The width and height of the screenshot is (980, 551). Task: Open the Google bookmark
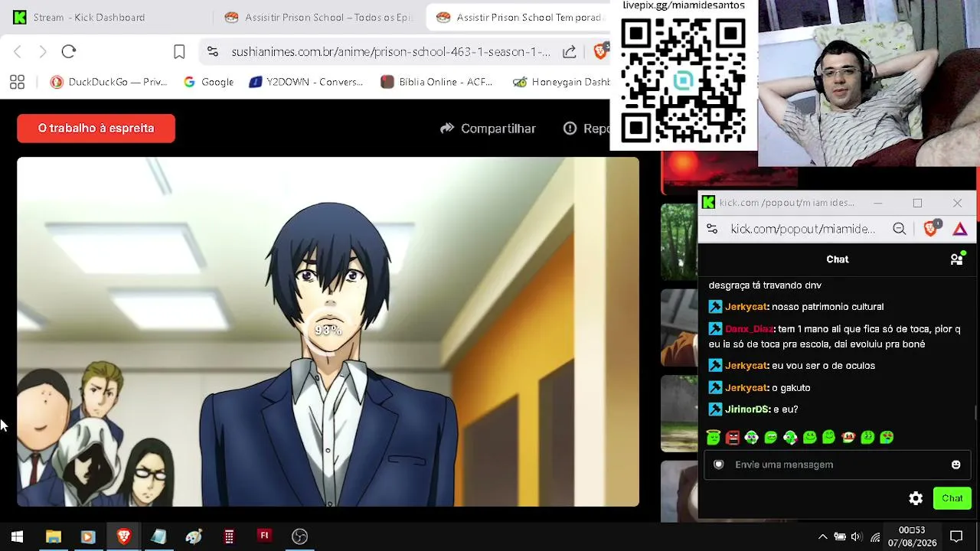coord(208,82)
